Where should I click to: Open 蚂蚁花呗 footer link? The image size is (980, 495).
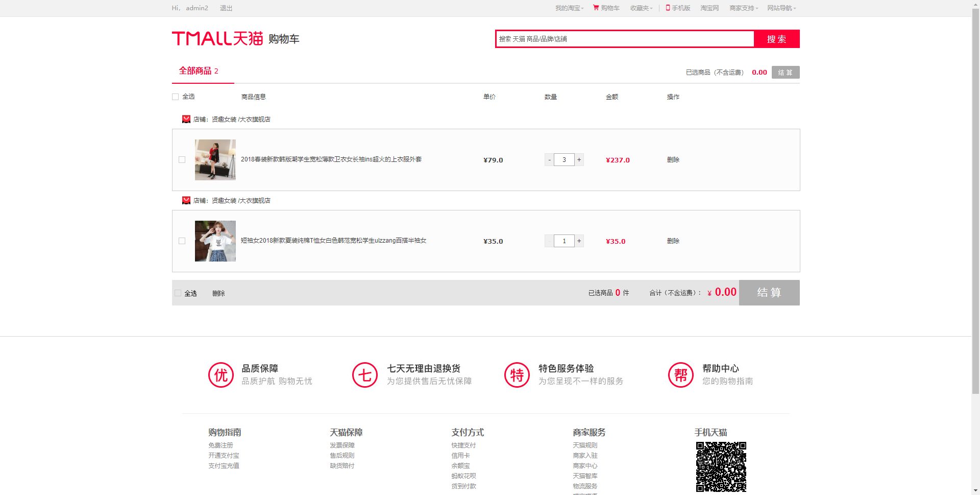coord(463,476)
